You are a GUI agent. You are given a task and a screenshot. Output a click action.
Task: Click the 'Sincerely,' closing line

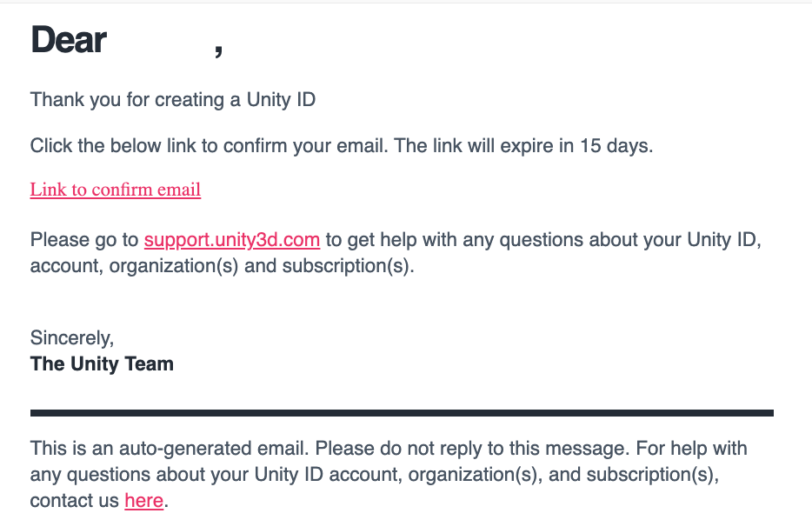click(x=72, y=338)
